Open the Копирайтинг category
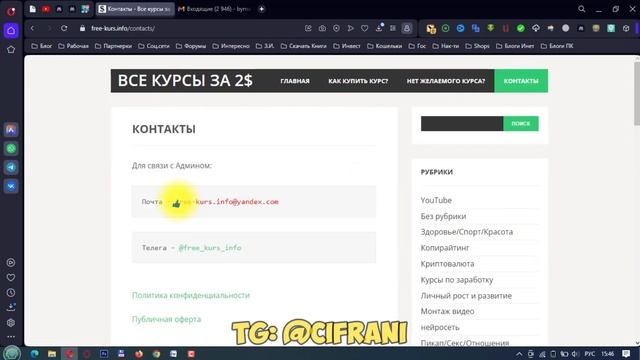This screenshot has width=640, height=360. point(445,248)
